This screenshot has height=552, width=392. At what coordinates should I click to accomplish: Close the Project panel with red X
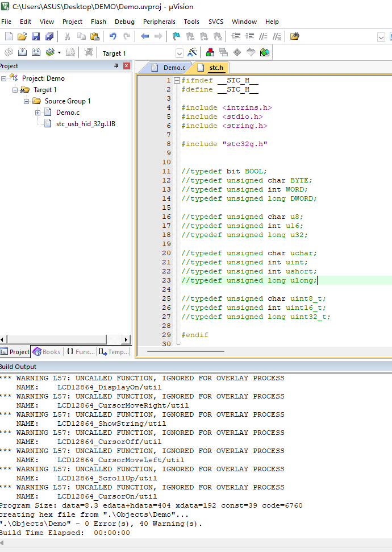(127, 66)
